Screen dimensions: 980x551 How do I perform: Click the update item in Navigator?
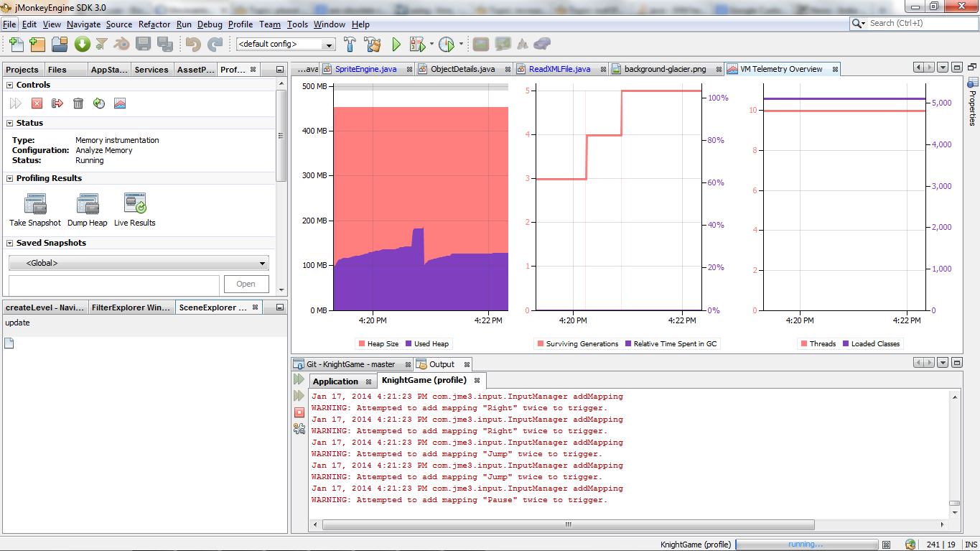(17, 323)
